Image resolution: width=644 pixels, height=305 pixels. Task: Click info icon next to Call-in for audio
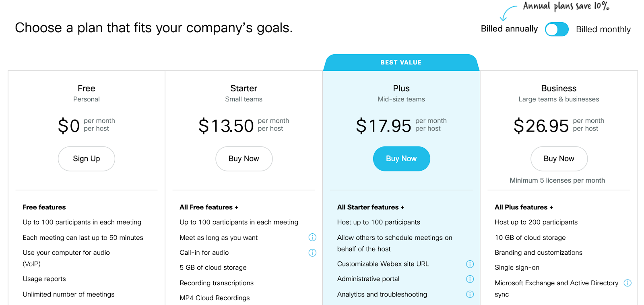pos(312,253)
